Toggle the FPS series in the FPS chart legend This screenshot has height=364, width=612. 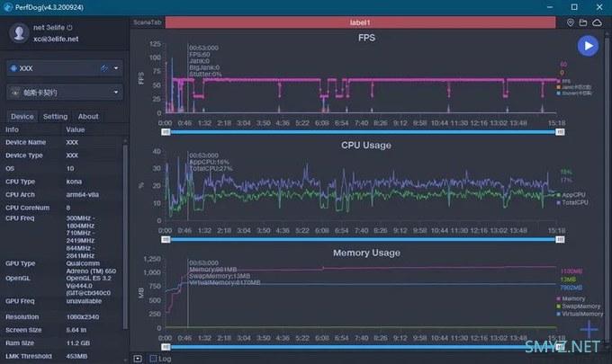pos(564,81)
